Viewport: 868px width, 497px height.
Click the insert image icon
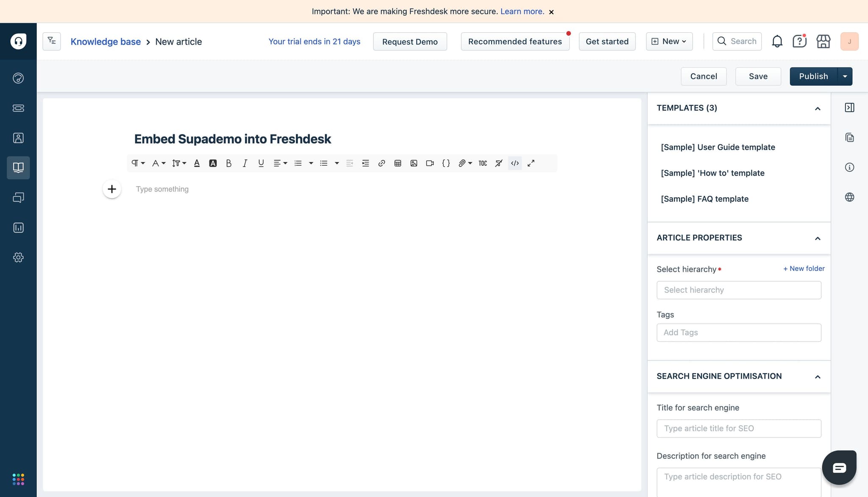click(414, 163)
